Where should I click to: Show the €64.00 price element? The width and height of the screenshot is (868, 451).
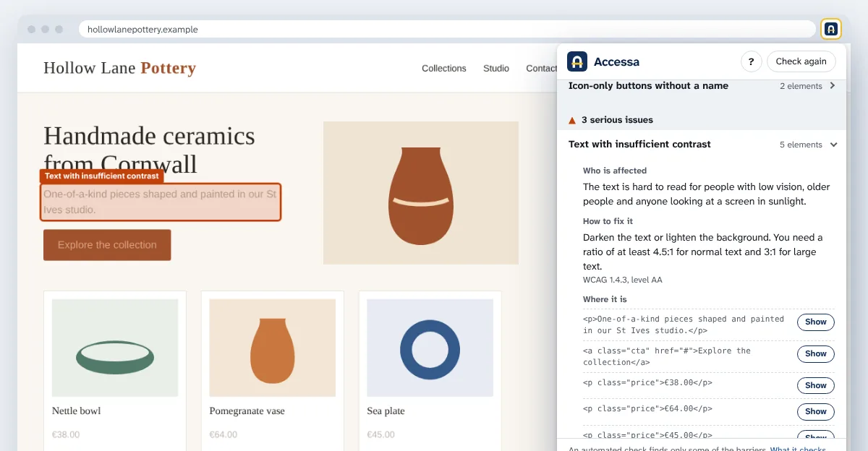(815, 412)
